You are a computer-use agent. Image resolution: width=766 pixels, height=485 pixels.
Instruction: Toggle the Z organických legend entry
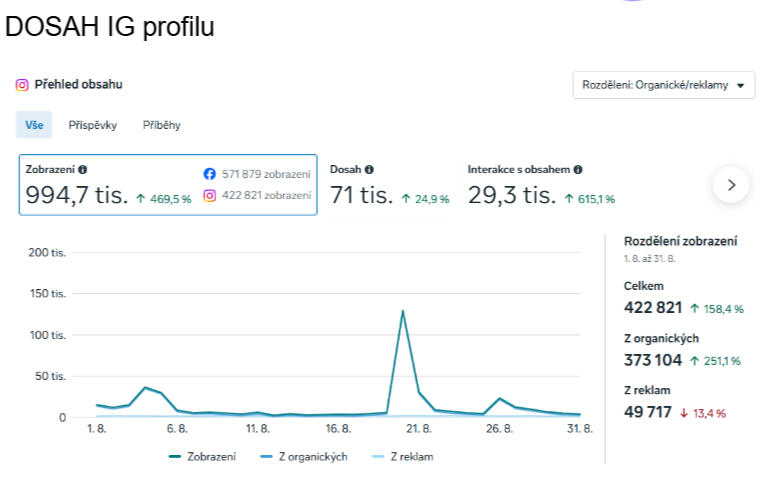click(x=304, y=457)
